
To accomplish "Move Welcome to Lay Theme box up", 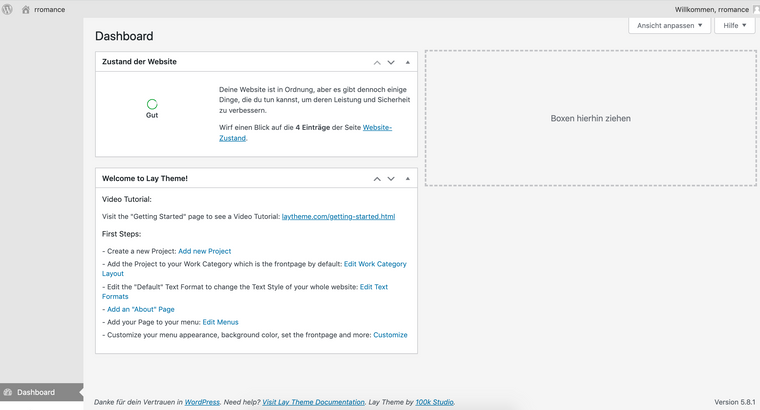I will pyautogui.click(x=377, y=179).
